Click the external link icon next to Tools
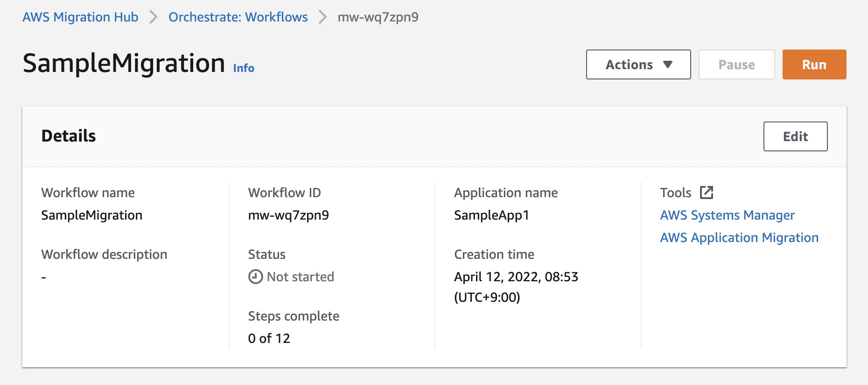 707,192
